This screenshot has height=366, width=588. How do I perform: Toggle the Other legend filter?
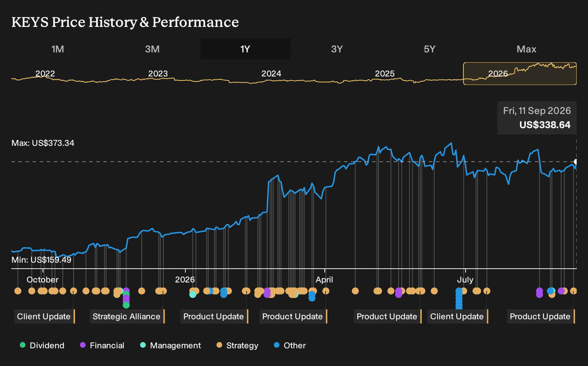tap(290, 345)
